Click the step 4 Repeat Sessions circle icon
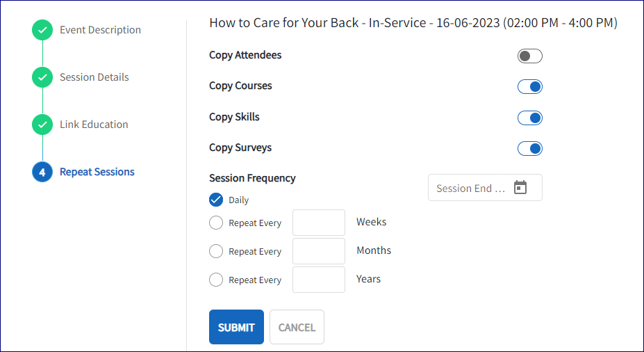Screen dimensions: 644x352 tap(42, 172)
